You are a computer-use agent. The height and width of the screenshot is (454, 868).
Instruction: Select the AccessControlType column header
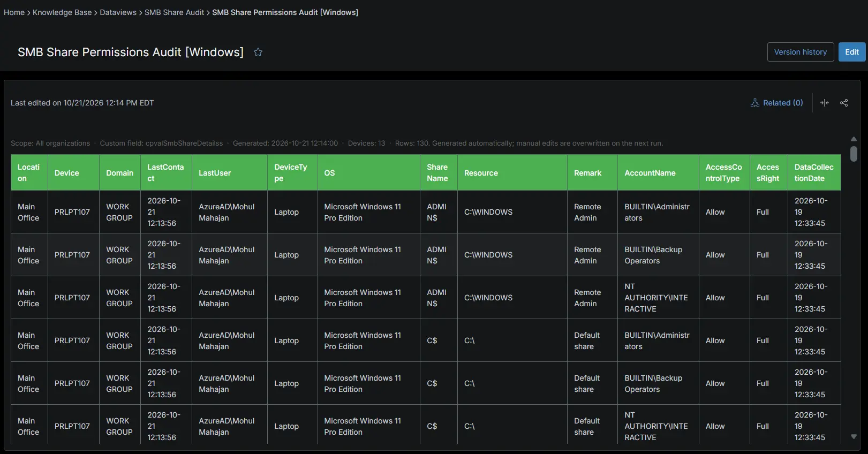724,172
